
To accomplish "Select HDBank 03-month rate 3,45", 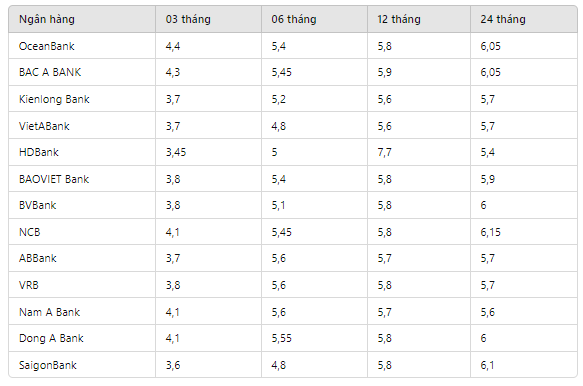I will coord(176,152).
